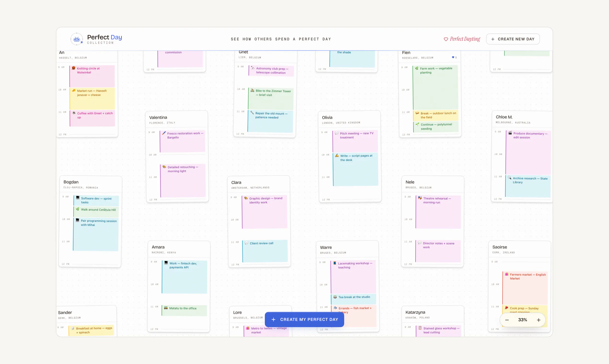
Task: Click the paintbrush icon on Fresco restoration work
Action: (x=164, y=133)
